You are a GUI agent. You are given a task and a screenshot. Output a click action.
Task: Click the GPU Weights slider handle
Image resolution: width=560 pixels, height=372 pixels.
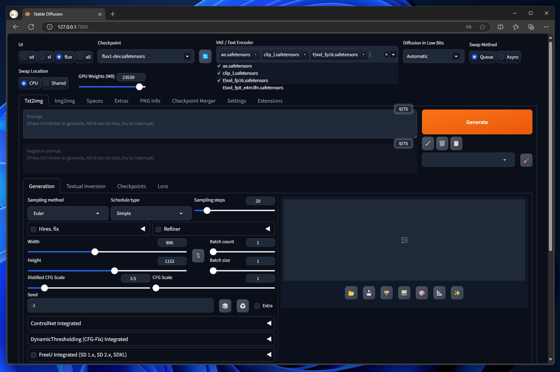pyautogui.click(x=140, y=87)
